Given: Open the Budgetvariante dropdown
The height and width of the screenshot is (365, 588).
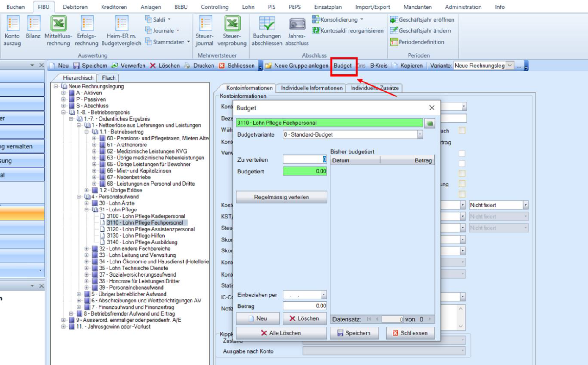Looking at the screenshot, I should pos(420,134).
